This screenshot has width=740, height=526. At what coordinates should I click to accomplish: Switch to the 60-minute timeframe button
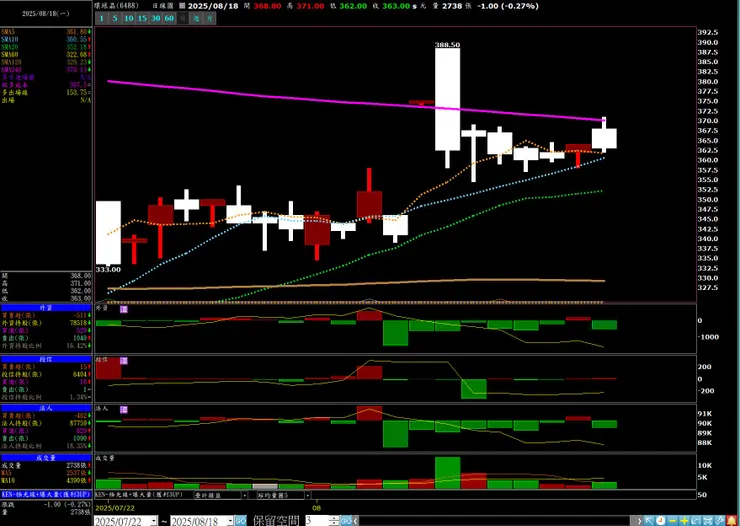click(x=169, y=18)
